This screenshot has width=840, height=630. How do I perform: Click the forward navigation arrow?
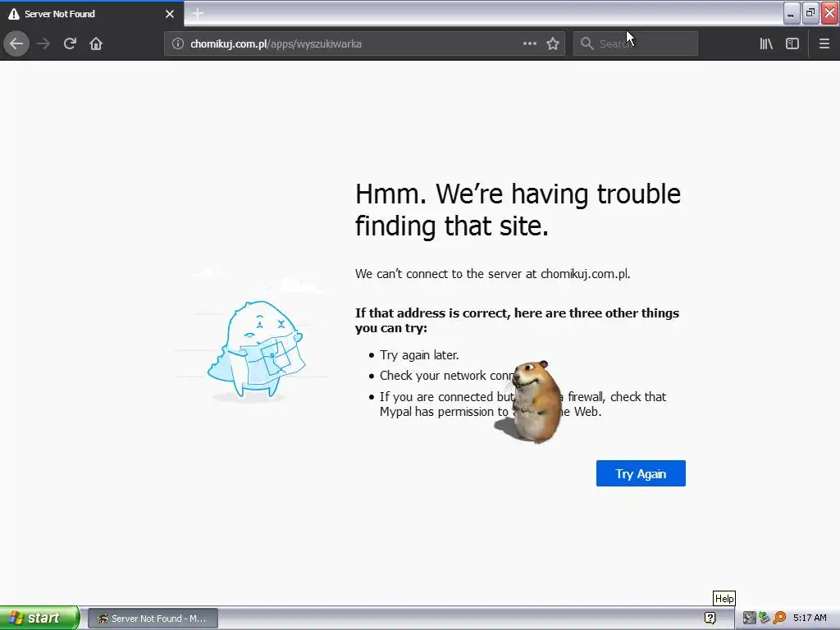tap(43, 43)
